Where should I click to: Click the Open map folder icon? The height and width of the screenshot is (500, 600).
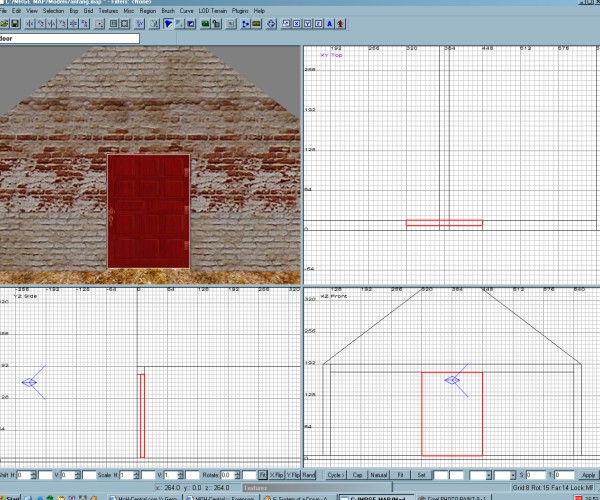click(4, 24)
